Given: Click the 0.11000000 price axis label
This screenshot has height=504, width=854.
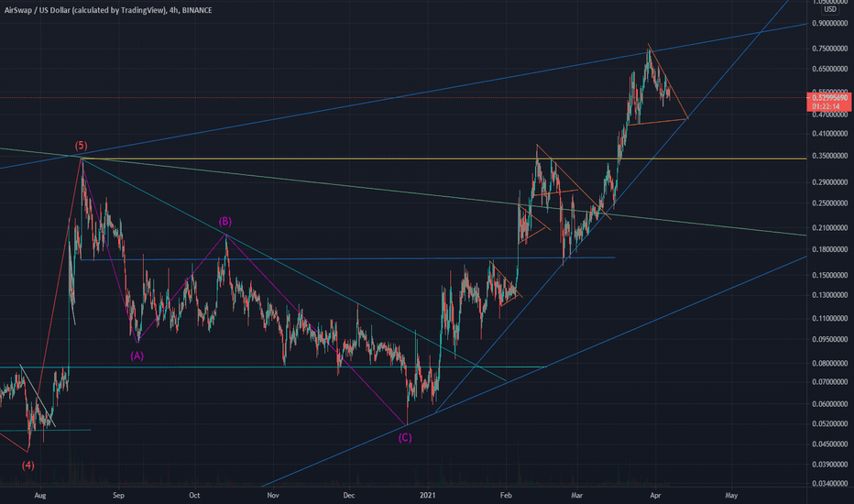Looking at the screenshot, I should click(x=829, y=318).
